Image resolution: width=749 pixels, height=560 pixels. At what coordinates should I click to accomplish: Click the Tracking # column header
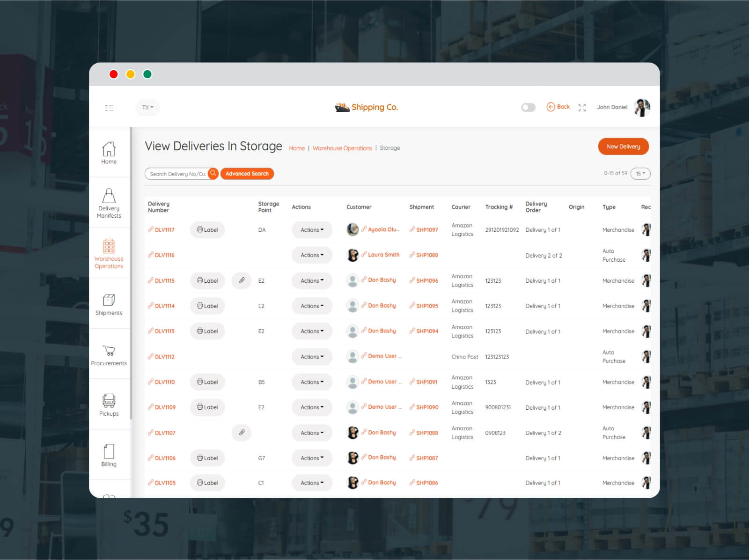tap(499, 207)
